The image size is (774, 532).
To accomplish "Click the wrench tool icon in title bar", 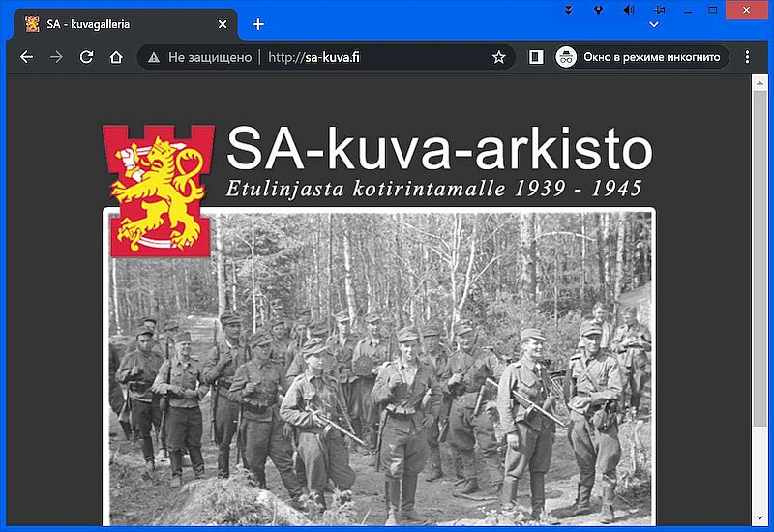I will click(x=598, y=10).
